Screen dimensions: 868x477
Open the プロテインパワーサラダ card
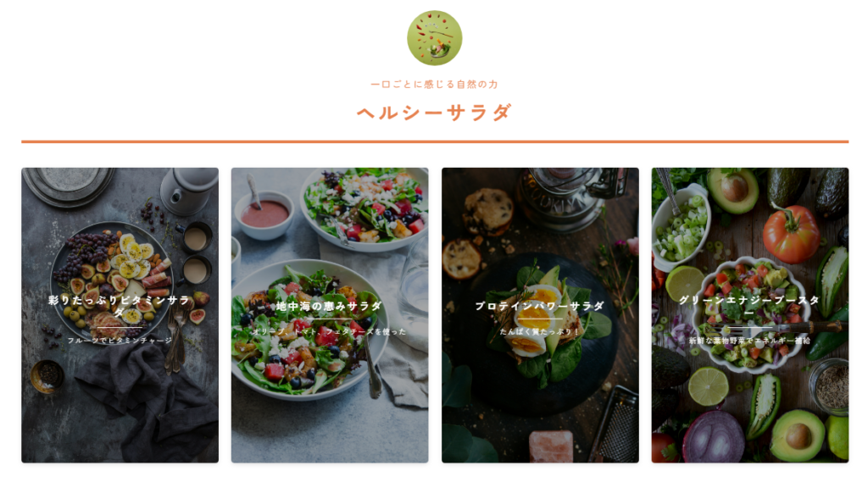point(540,315)
